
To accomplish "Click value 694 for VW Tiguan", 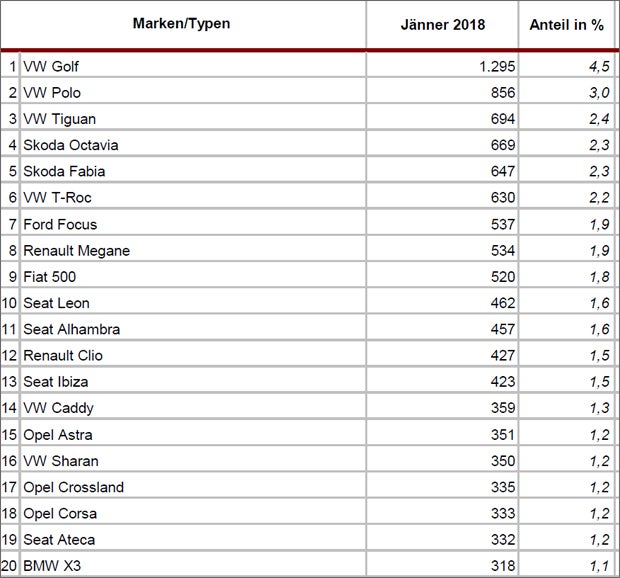I will [502, 119].
